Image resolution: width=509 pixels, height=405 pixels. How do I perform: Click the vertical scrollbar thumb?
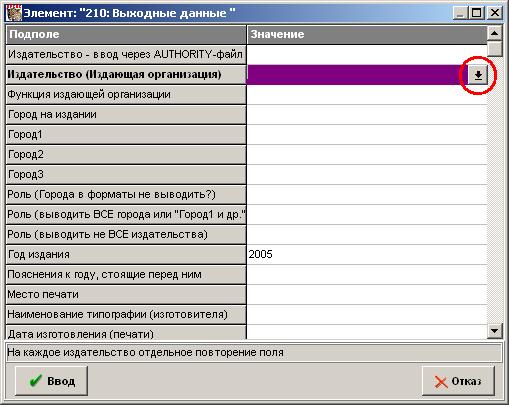tap(495, 49)
